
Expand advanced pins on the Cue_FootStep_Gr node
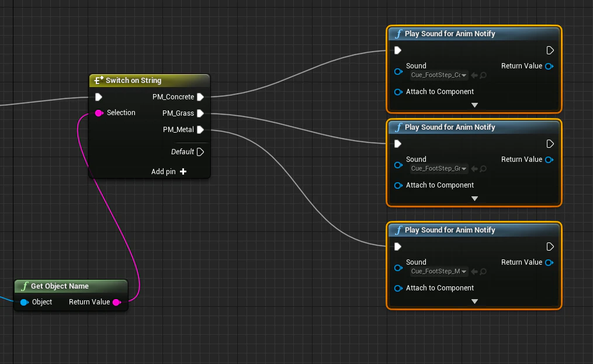(x=474, y=198)
